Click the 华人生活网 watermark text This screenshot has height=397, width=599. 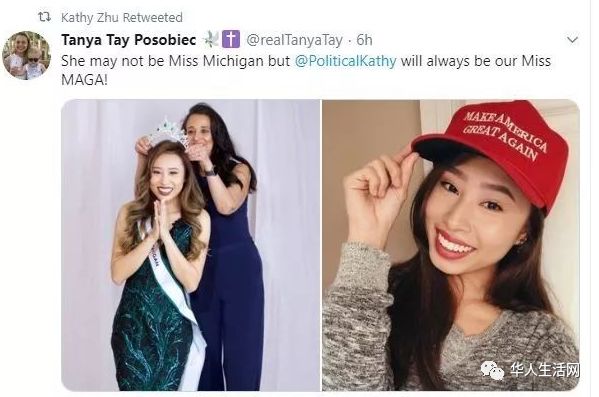pos(545,369)
